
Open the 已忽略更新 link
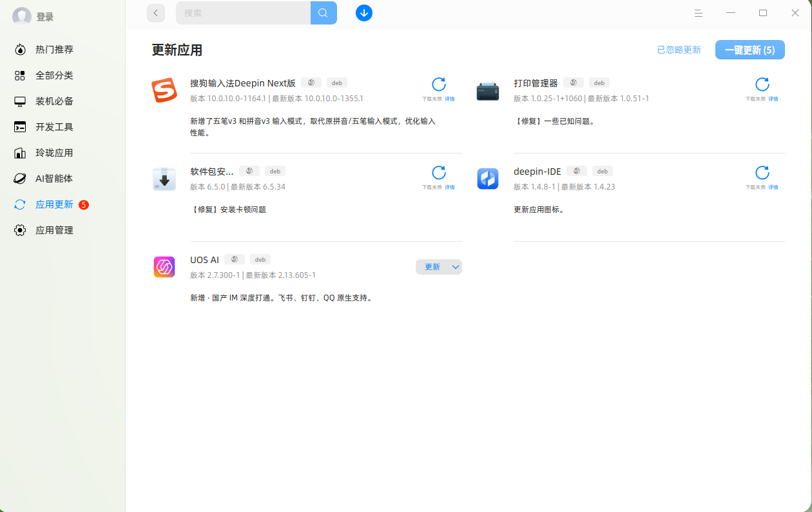tap(679, 49)
